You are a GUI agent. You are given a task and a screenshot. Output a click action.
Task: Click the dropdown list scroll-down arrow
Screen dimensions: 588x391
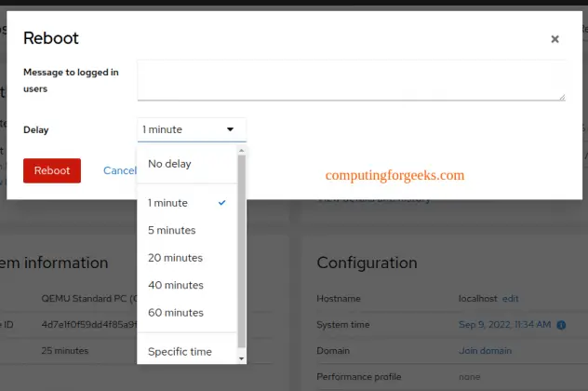[x=242, y=357]
